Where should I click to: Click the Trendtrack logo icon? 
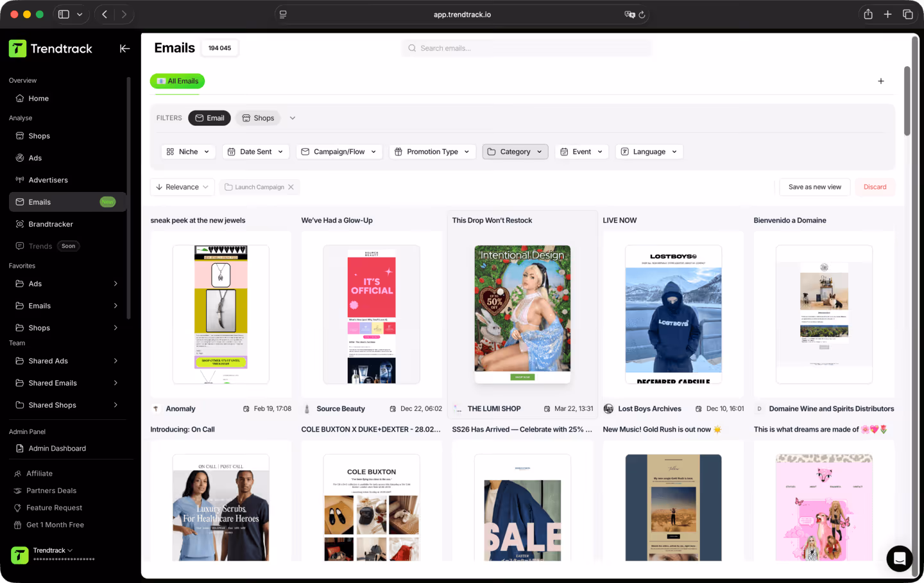[18, 48]
